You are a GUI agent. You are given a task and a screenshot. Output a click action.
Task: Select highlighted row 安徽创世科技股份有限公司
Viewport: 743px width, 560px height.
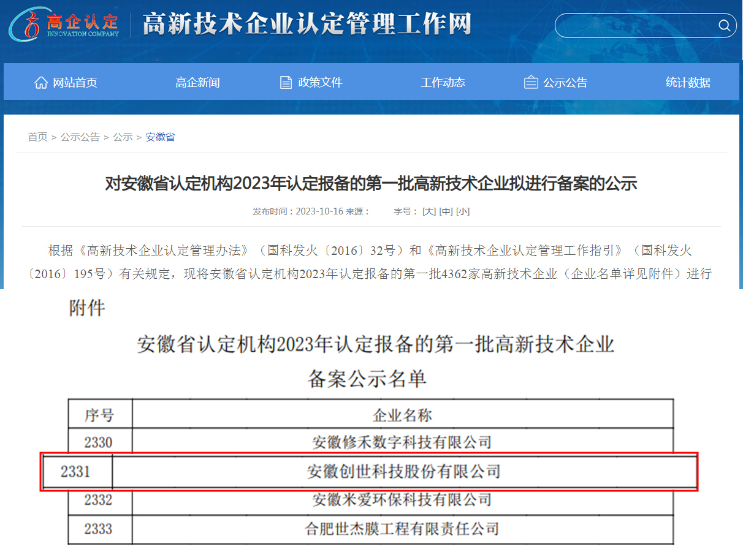(x=403, y=472)
